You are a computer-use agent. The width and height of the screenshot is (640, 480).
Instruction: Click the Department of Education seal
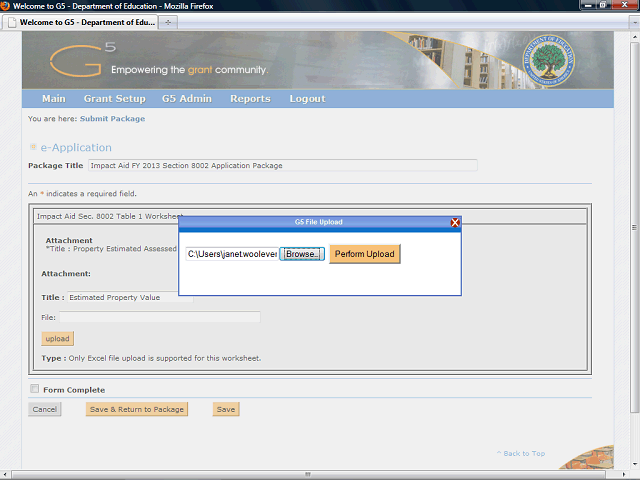(x=549, y=60)
